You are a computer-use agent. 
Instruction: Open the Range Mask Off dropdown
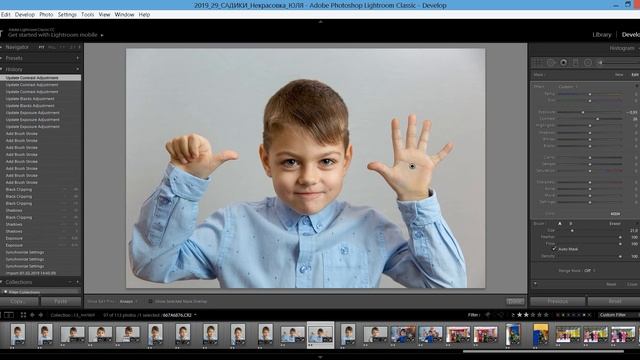pyautogui.click(x=589, y=270)
